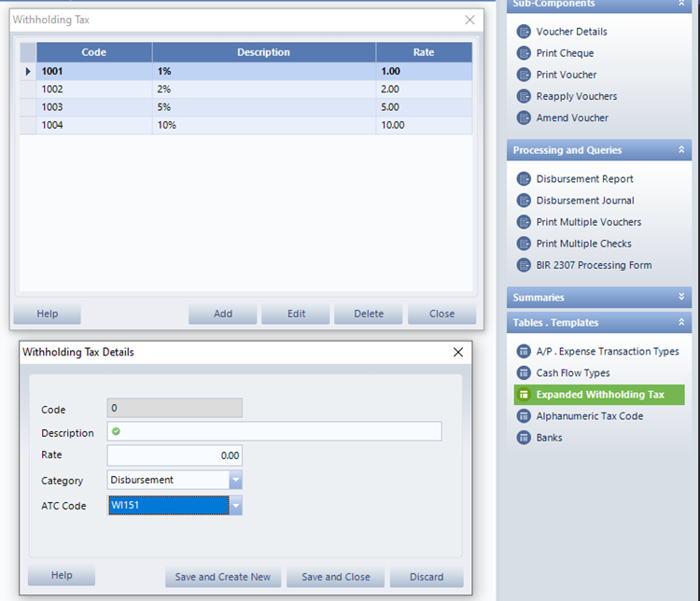
Task: Expand the Summaries panel section
Action: coord(681,298)
